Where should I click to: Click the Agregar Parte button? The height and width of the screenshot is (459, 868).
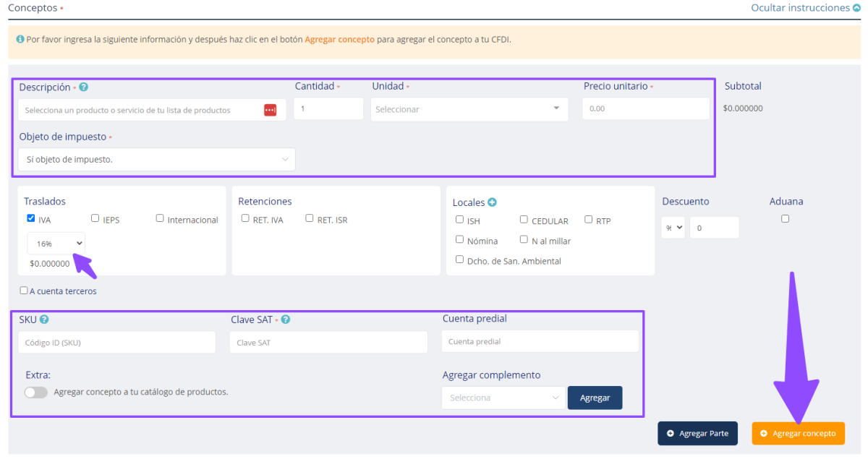697,433
